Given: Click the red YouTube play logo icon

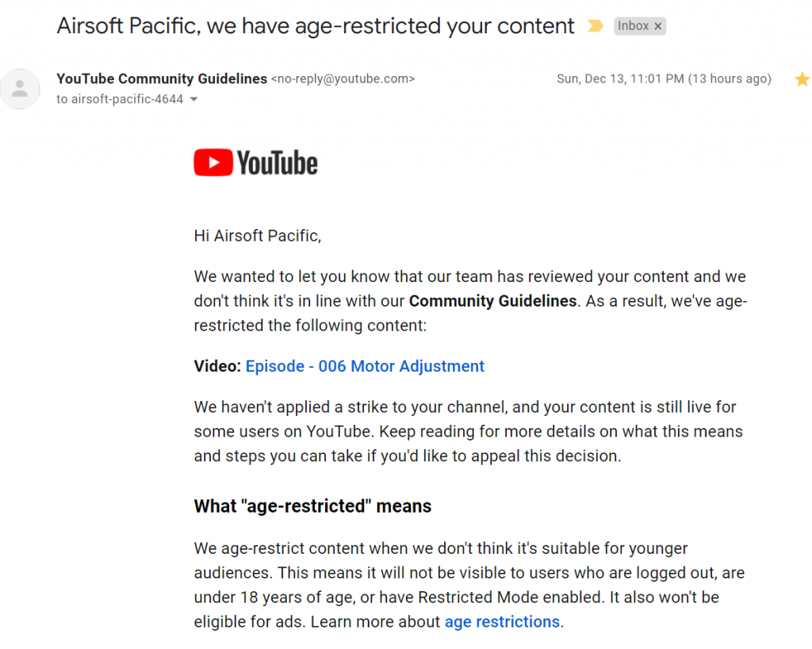Looking at the screenshot, I should (213, 162).
